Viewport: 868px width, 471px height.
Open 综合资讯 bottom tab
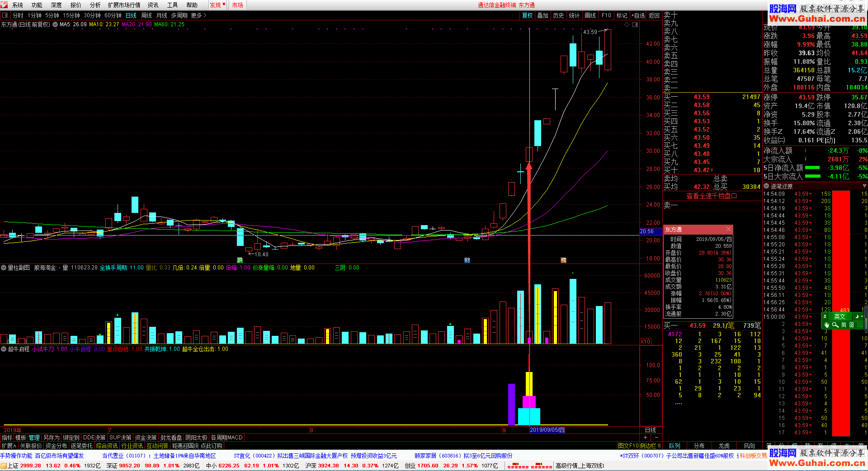[x=107, y=446]
